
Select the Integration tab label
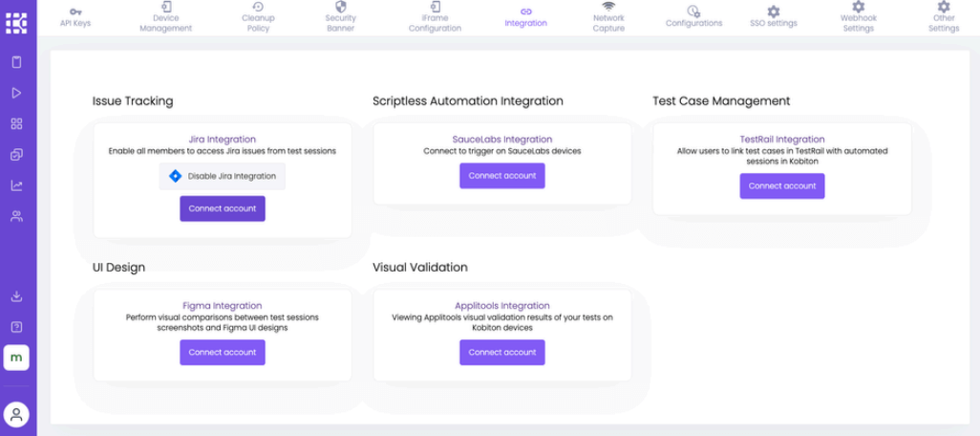[525, 23]
